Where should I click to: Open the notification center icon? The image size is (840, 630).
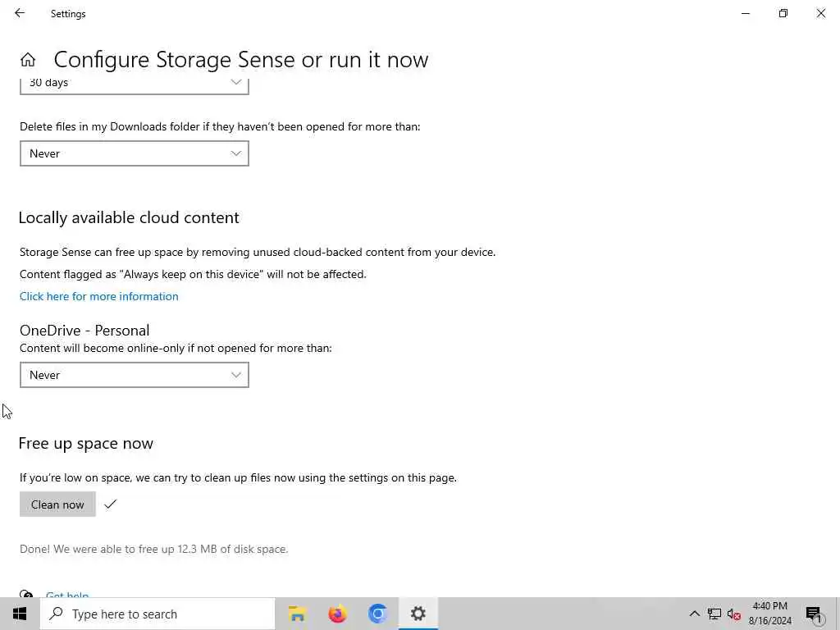click(x=814, y=614)
